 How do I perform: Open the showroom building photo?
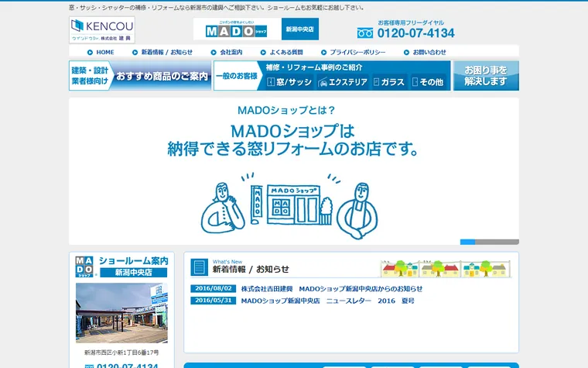point(121,313)
